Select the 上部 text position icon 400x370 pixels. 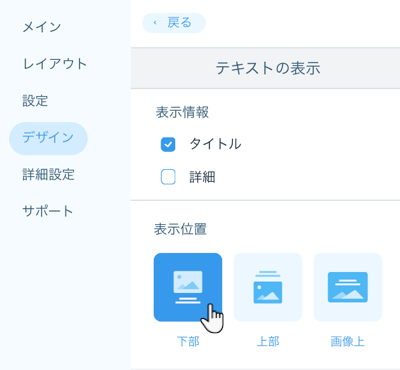(268, 287)
